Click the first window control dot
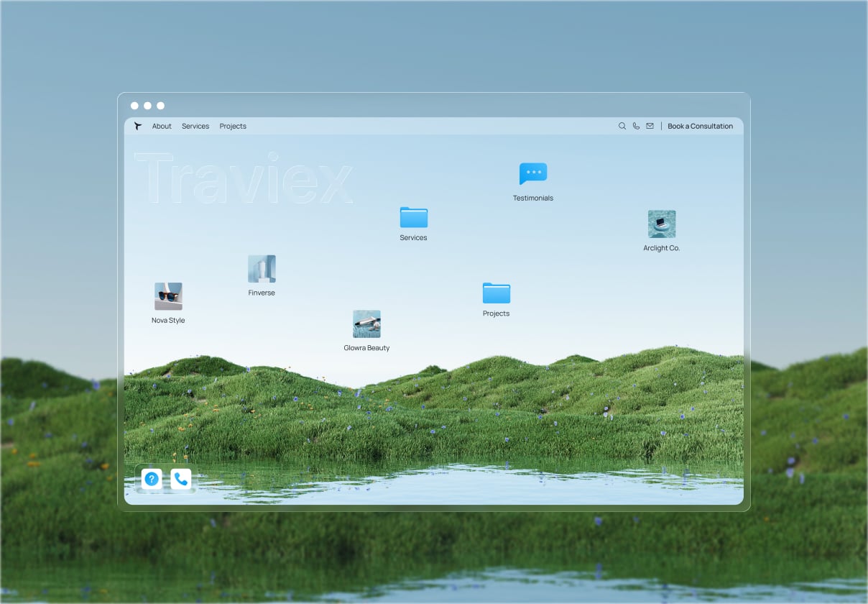The height and width of the screenshot is (604, 868). [x=134, y=106]
